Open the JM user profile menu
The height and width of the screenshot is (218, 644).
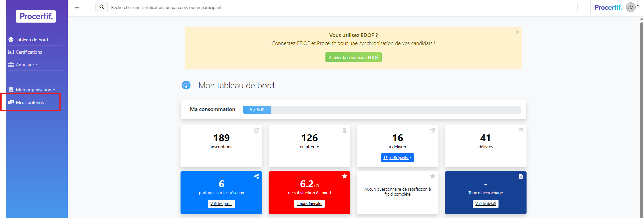[x=631, y=7]
